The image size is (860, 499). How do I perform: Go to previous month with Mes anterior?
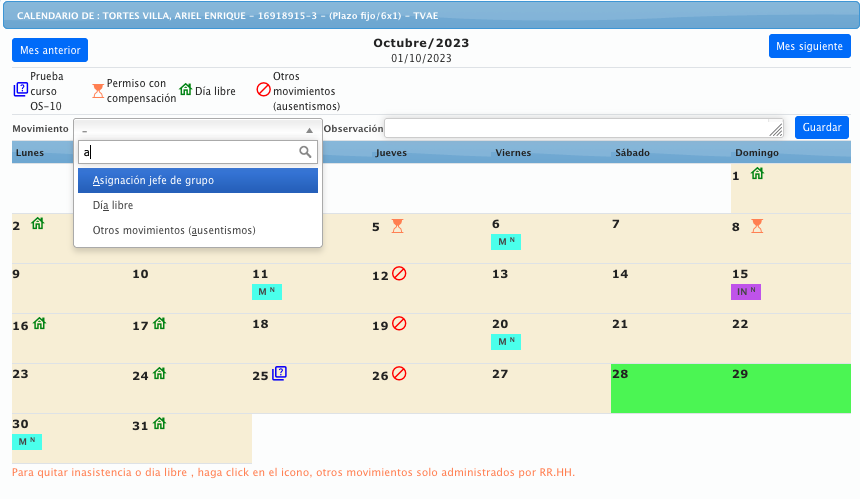[x=50, y=50]
